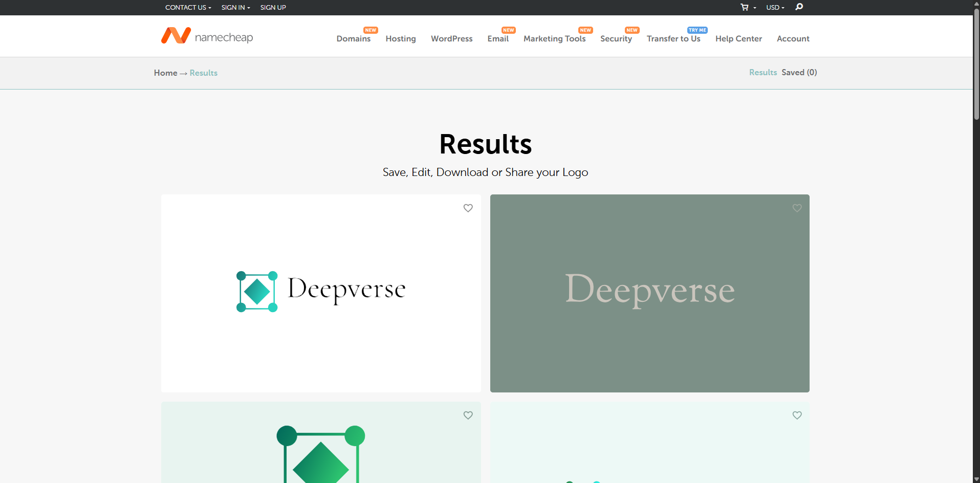Click the scrollbar down arrow

click(x=975, y=479)
